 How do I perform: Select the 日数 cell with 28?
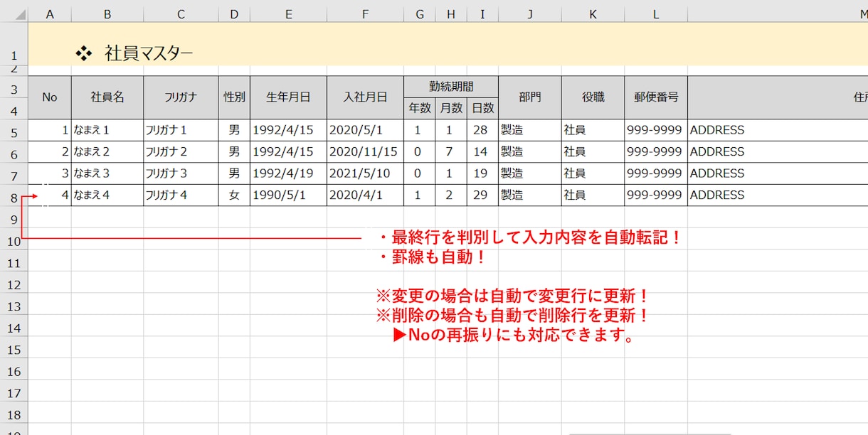point(482,130)
